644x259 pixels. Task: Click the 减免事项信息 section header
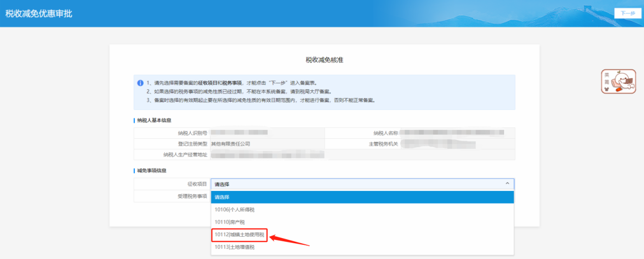coord(152,171)
